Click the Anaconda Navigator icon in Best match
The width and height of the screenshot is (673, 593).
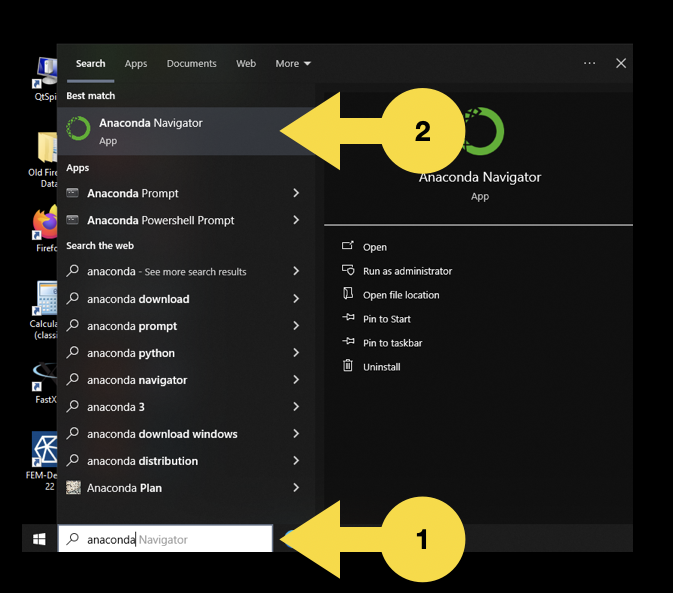[x=79, y=128]
